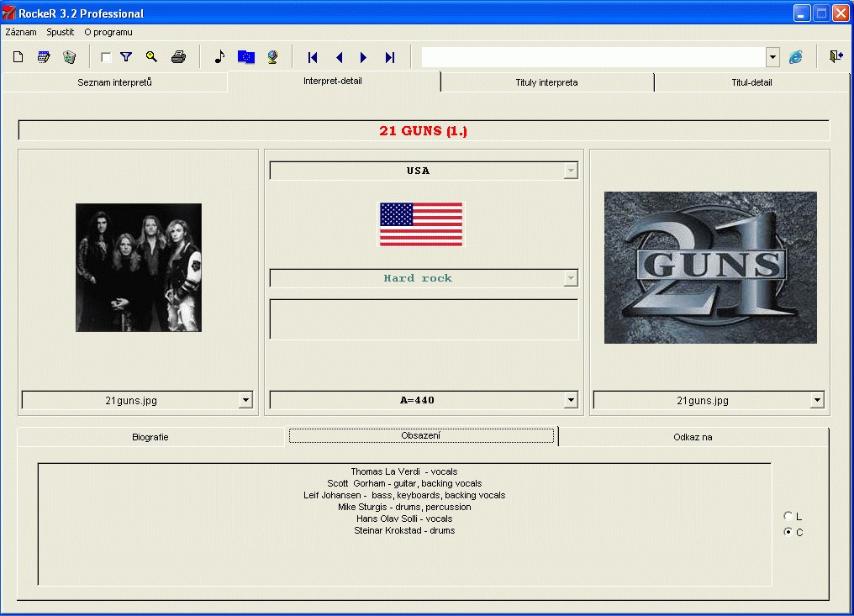
Task: Open the Biografie tab
Action: coord(150,437)
